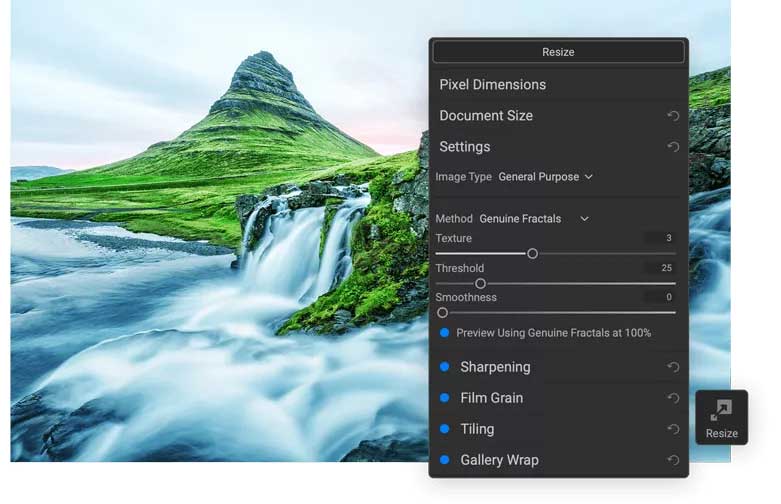Reset the Tiling section
The width and height of the screenshot is (781, 504).
(x=673, y=429)
